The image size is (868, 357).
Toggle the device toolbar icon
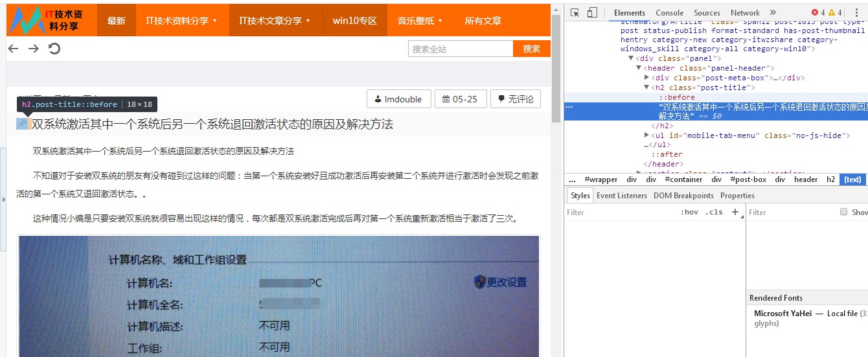[x=592, y=12]
